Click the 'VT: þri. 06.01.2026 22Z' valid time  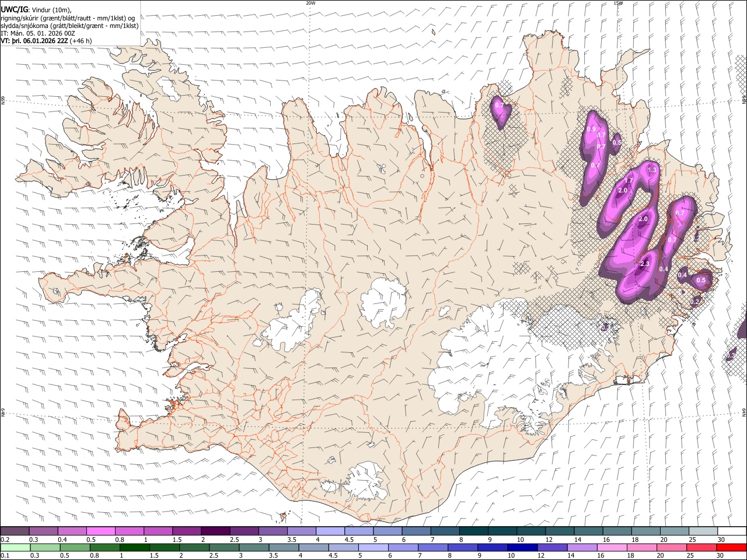point(34,41)
